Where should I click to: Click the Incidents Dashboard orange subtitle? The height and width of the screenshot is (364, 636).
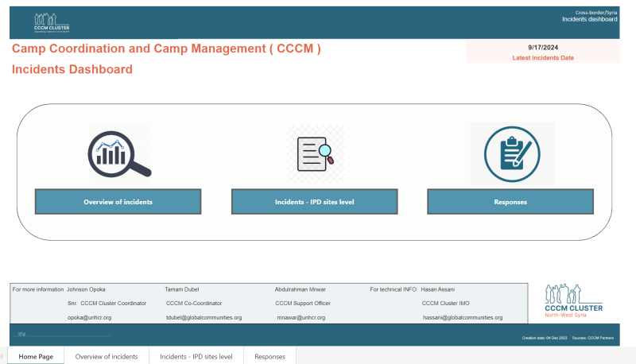click(72, 70)
